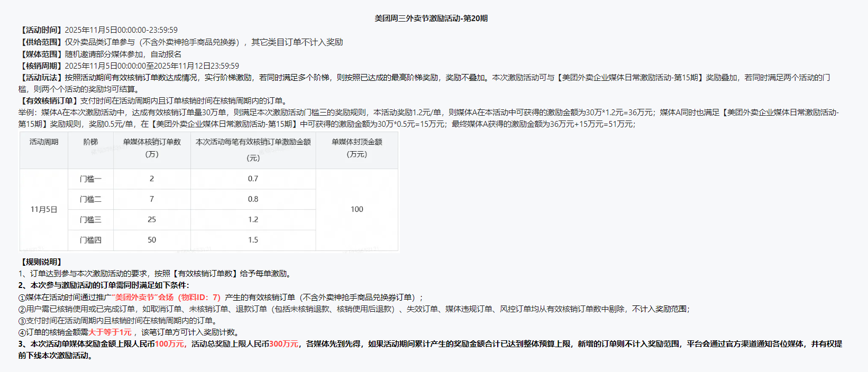
Task: Click the 1.2 incentive amount cell
Action: 253,220
